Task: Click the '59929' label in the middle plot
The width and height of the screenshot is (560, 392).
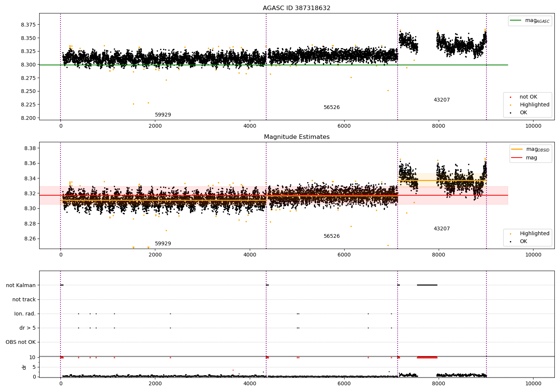Action: pos(163,244)
